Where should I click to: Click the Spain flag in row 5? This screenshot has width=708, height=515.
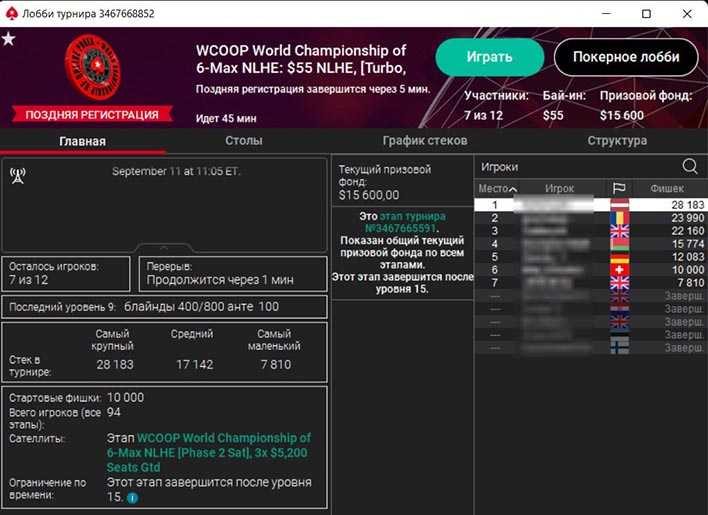(x=620, y=257)
